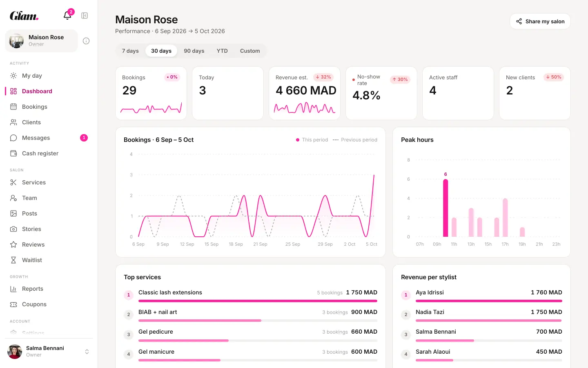Screen dimensions: 588x368
Task: Open Messages chat bubble icon
Action: tap(13, 138)
